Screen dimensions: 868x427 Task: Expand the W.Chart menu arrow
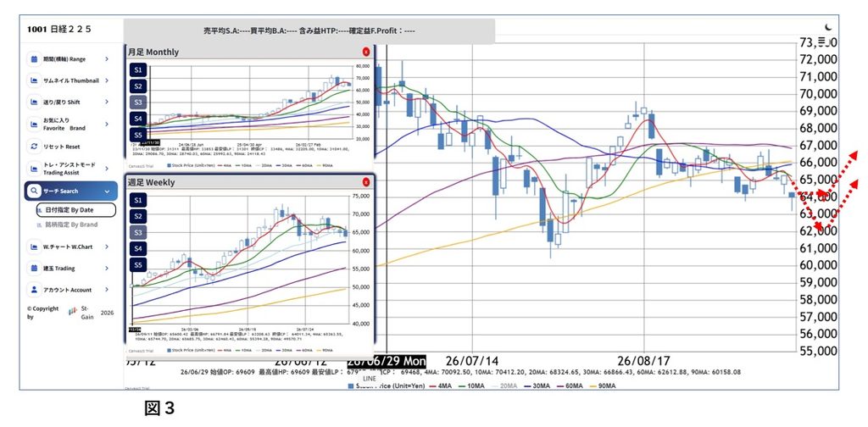point(107,247)
